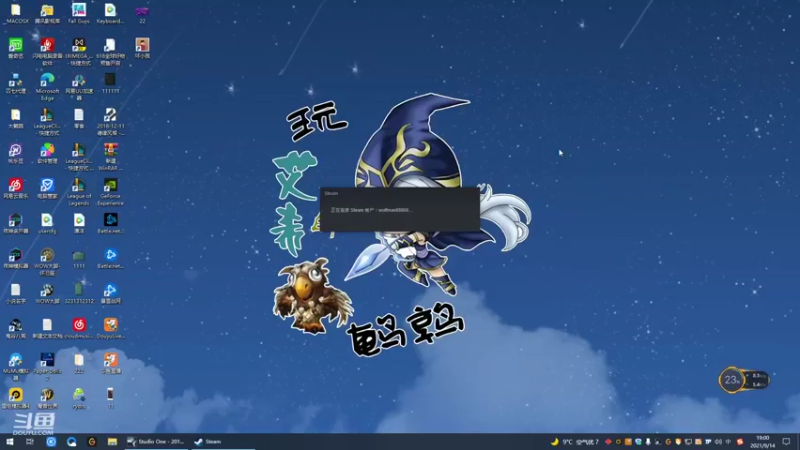The width and height of the screenshot is (800, 450).
Task: Toggle the Chinese input method indicator
Action: [x=728, y=442]
